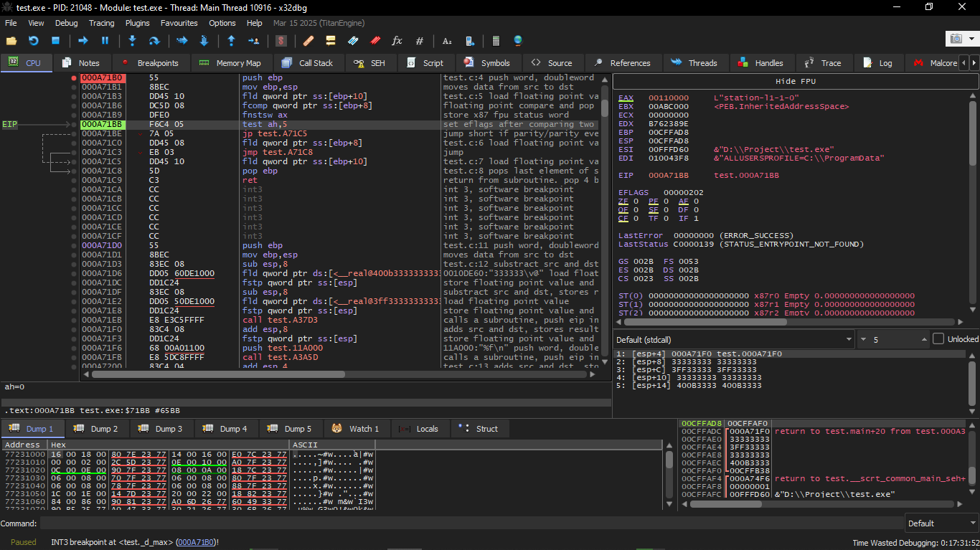Viewport: 980px width, 550px height.
Task: Click the Step Over icon
Action: [154, 41]
